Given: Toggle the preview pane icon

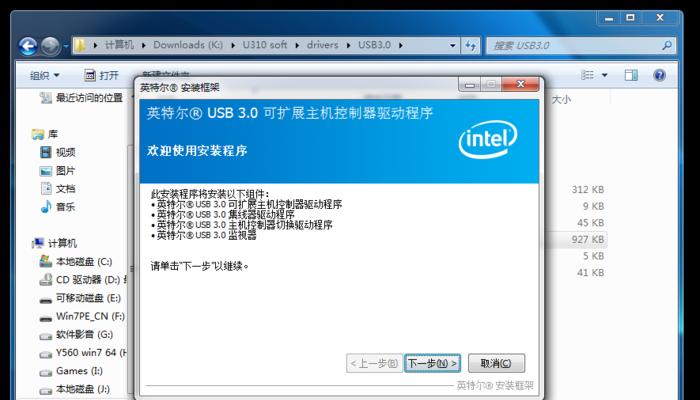Looking at the screenshot, I should tap(631, 75).
